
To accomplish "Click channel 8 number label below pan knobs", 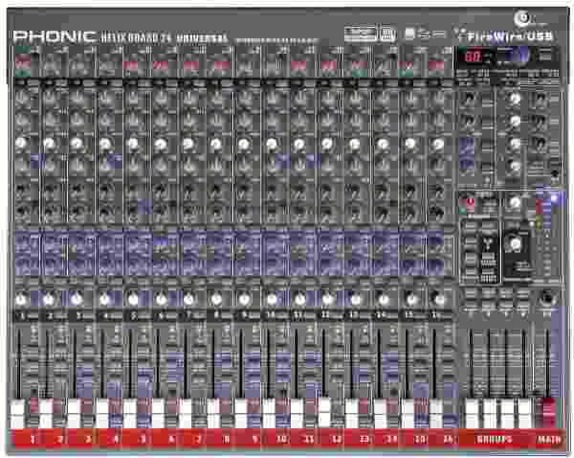I will [x=216, y=314].
